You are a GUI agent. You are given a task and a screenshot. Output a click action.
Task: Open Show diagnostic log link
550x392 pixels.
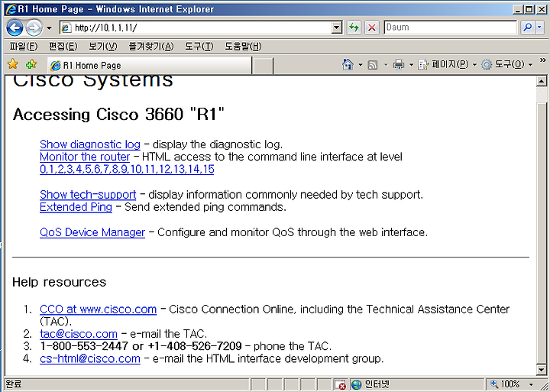click(90, 144)
